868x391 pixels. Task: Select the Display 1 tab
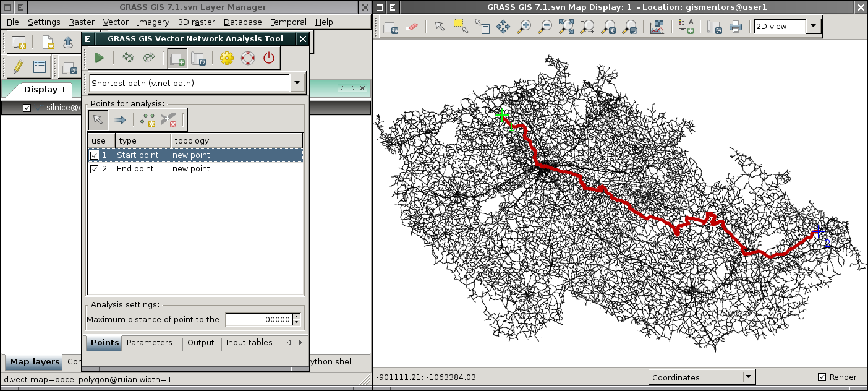45,90
